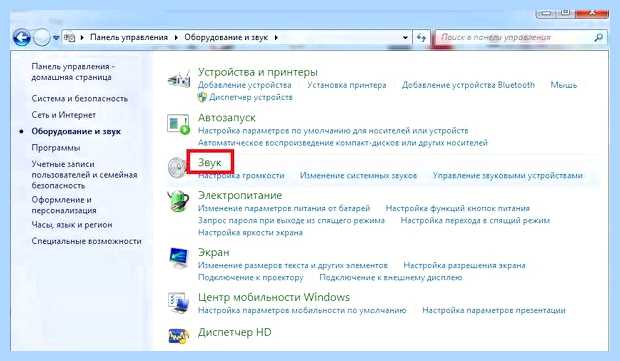The width and height of the screenshot is (620, 361).
Task: Select Оборудование и звук breadcrumb in address bar
Action: pos(226,37)
